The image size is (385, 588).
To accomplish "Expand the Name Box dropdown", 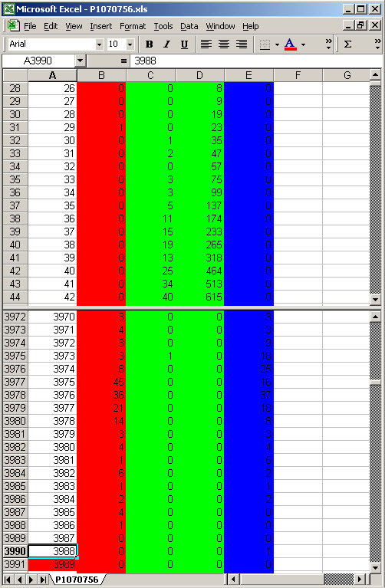I will 80,61.
